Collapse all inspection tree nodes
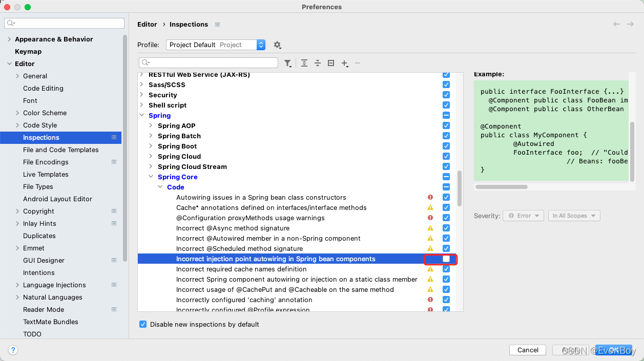 (318, 63)
